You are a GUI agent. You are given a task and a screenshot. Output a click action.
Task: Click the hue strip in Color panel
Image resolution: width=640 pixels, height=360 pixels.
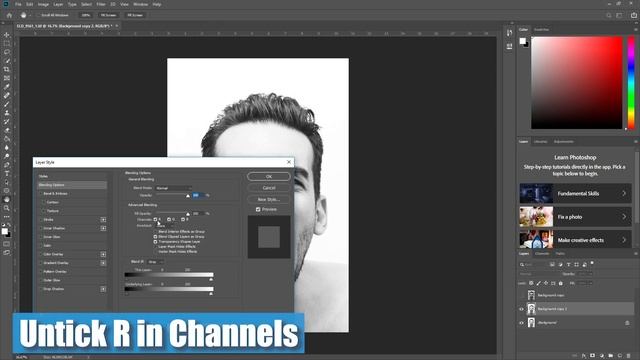(x=631, y=83)
